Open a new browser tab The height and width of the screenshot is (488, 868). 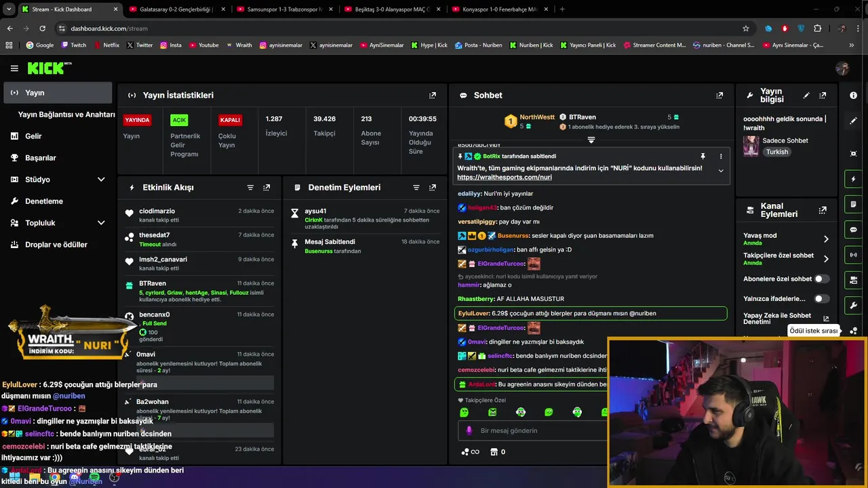coord(562,9)
